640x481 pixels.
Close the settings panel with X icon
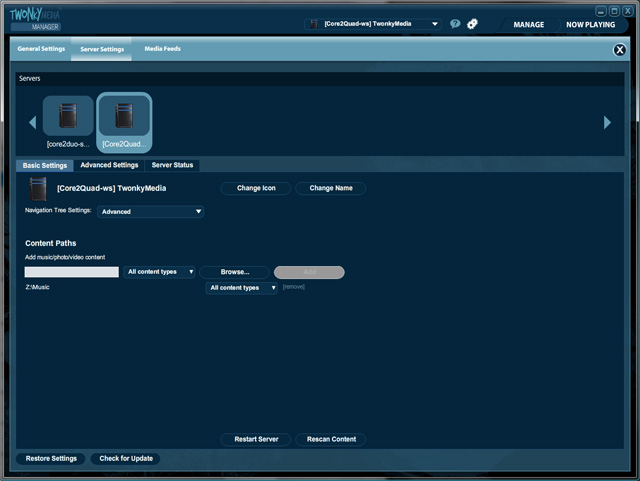pyautogui.click(x=619, y=50)
